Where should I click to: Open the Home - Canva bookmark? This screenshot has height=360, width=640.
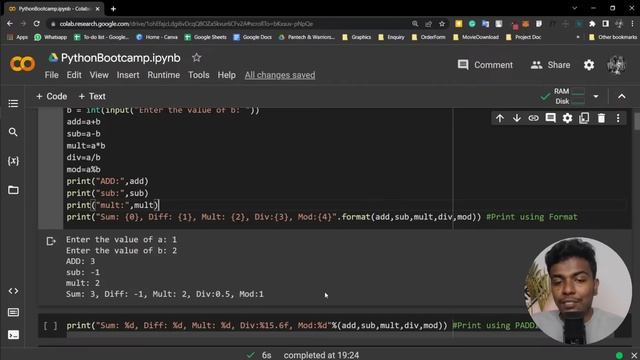pyautogui.click(x=157, y=37)
